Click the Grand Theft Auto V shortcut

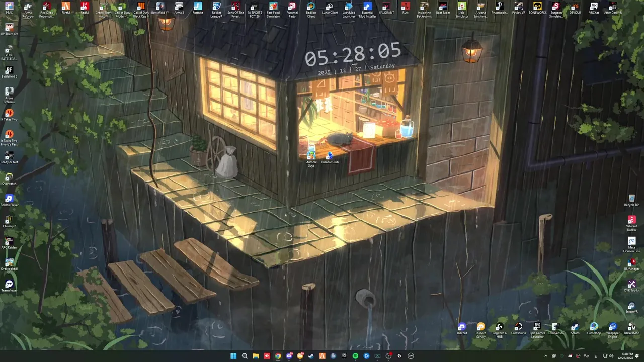pos(104,10)
